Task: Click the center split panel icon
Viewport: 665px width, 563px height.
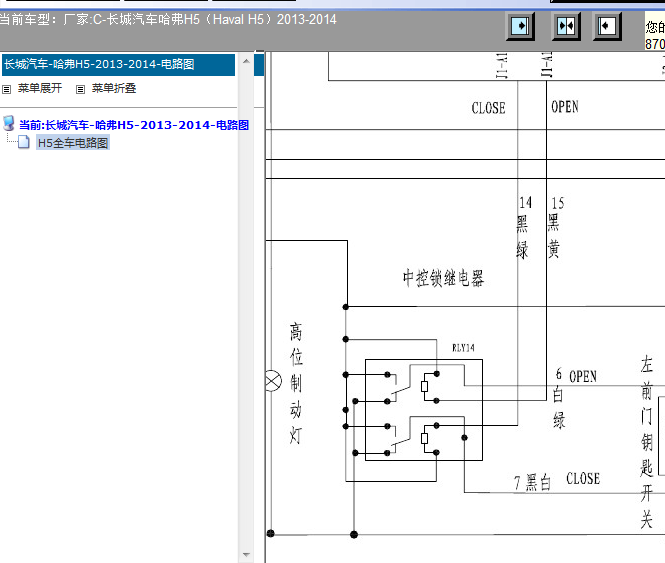Action: [x=566, y=26]
